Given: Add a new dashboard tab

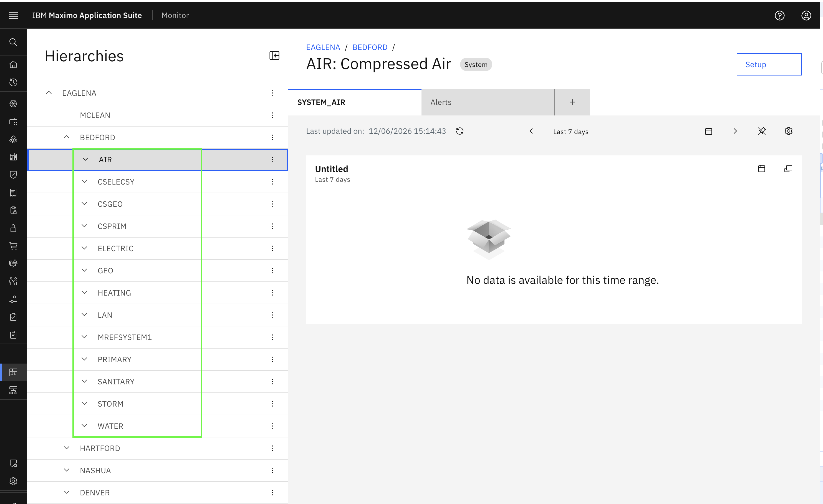Looking at the screenshot, I should [572, 102].
